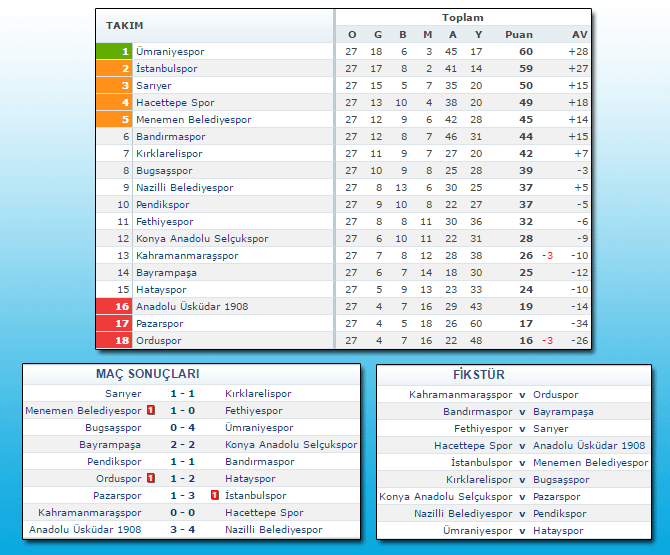Open Bandırmaspor in the fixture list
670x555 pixels.
tap(478, 412)
